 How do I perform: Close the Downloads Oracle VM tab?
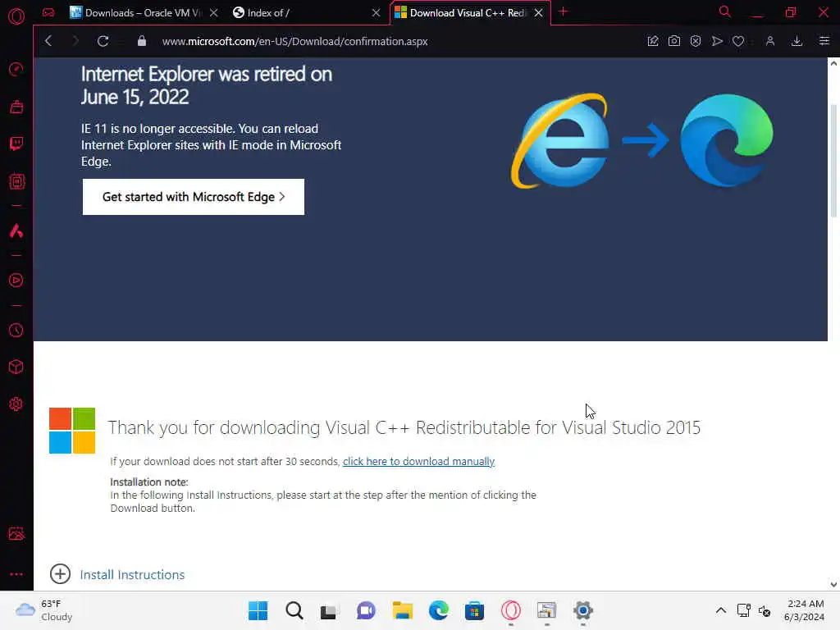point(214,13)
